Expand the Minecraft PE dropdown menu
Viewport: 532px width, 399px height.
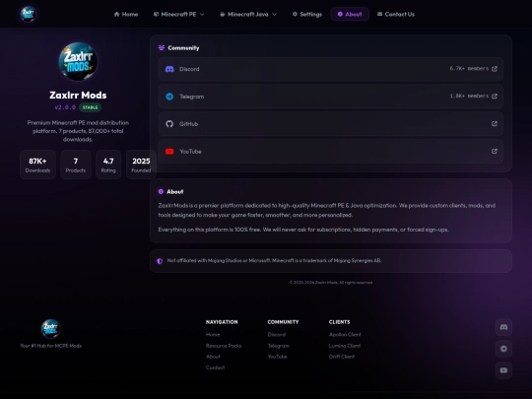pyautogui.click(x=178, y=14)
